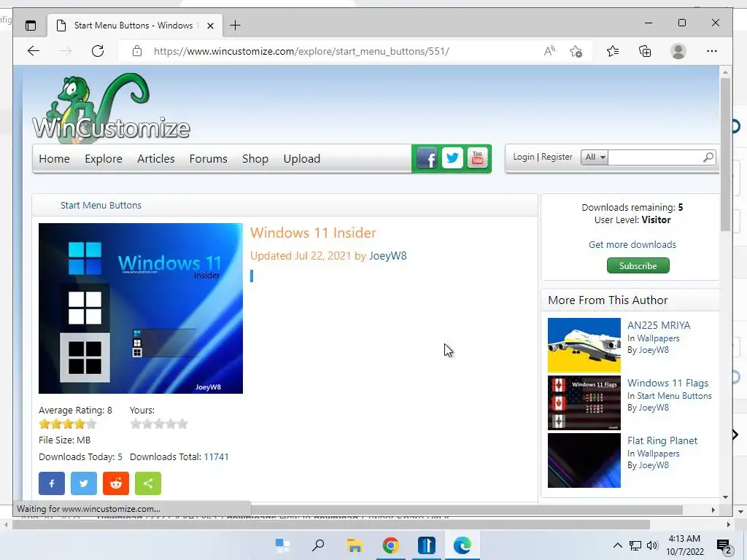Click the green generic share button

tap(148, 483)
